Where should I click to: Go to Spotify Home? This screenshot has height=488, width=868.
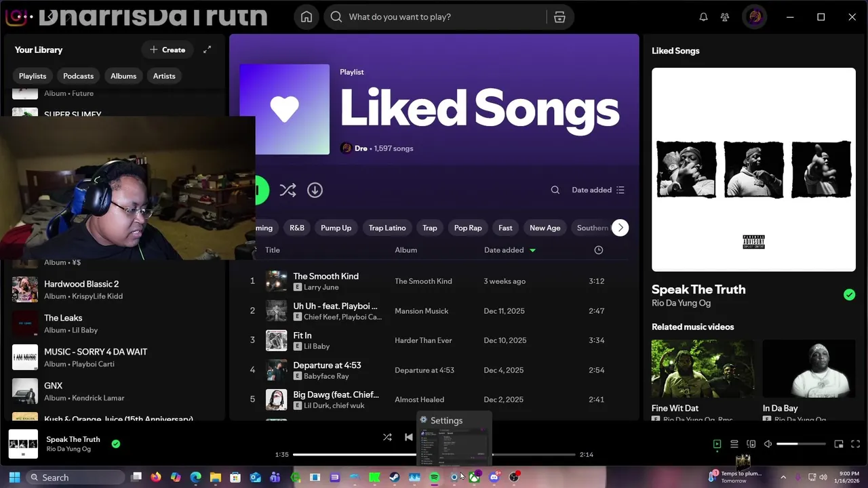click(x=307, y=17)
